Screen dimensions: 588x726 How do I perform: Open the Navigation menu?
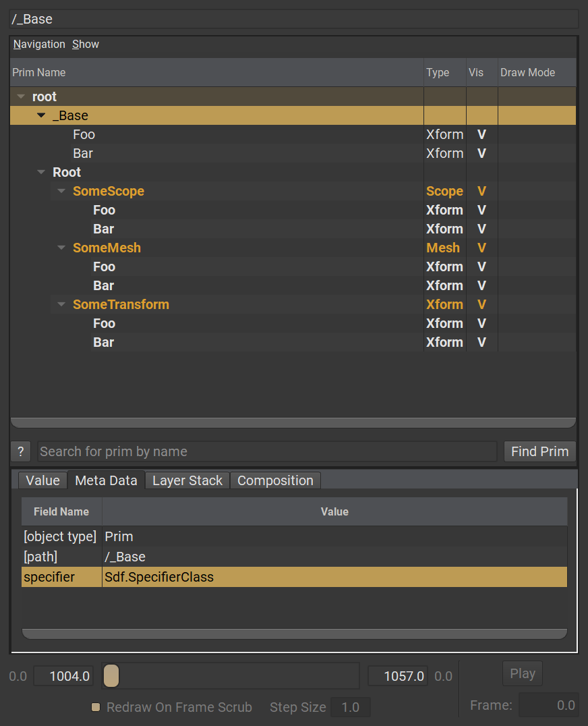39,45
